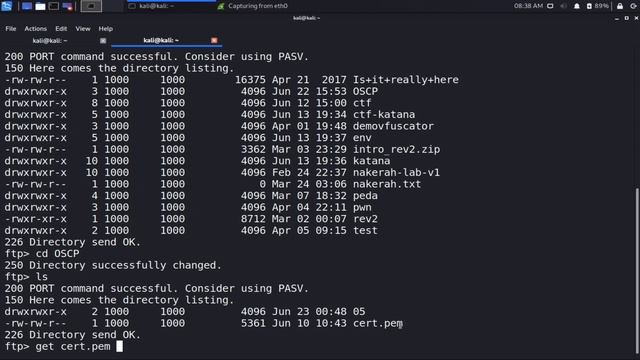Click '250 Directory successfully changed.' line
This screenshot has width=640, height=360.
(113, 265)
